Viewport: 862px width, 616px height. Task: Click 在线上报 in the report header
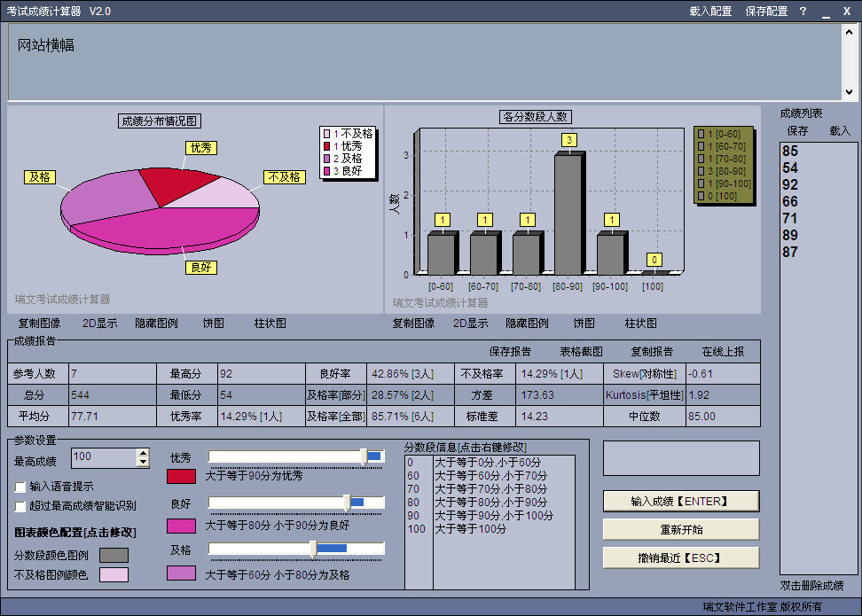click(723, 352)
